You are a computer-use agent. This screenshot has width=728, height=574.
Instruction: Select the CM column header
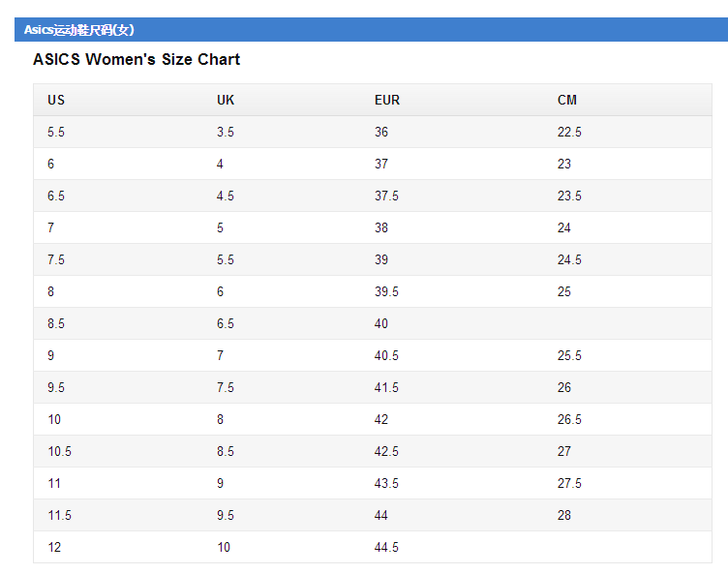point(567,101)
